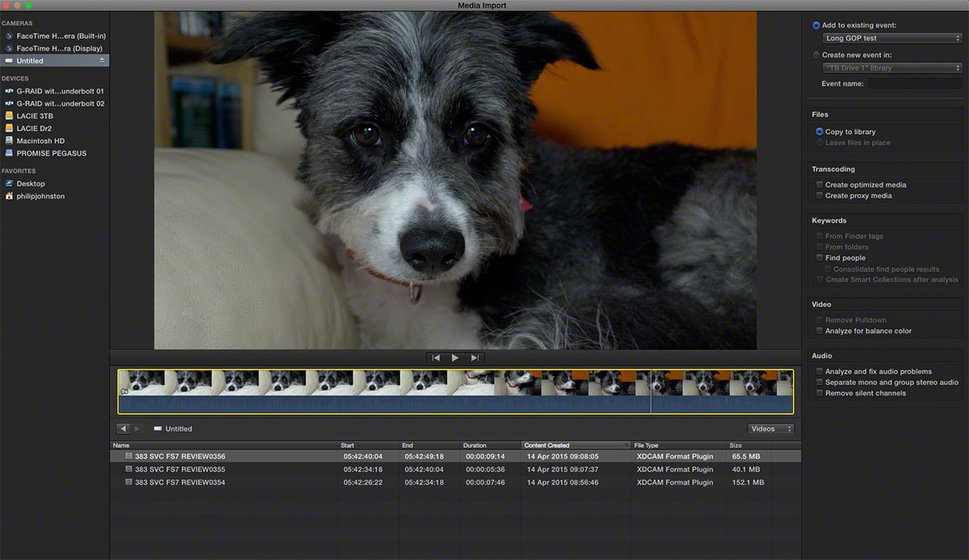This screenshot has width=969, height=560.
Task: Choose Copy to library option
Action: click(819, 132)
